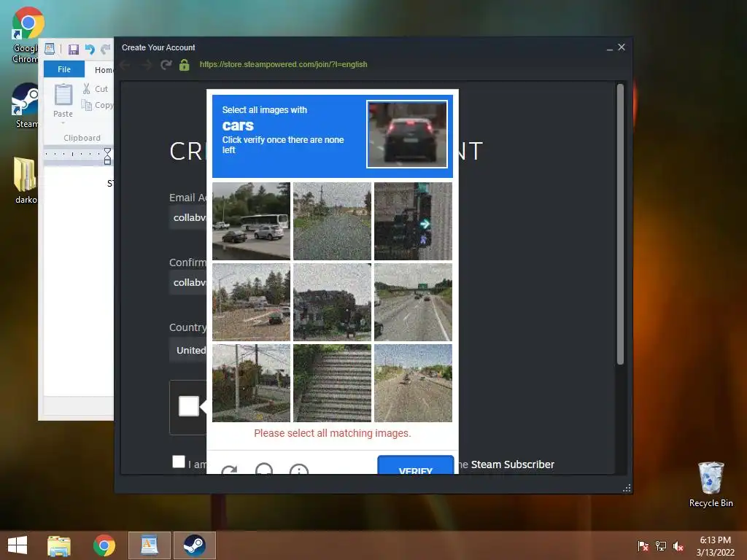Click the blue VERIFY button
Image resolution: width=747 pixels, height=560 pixels.
415,465
